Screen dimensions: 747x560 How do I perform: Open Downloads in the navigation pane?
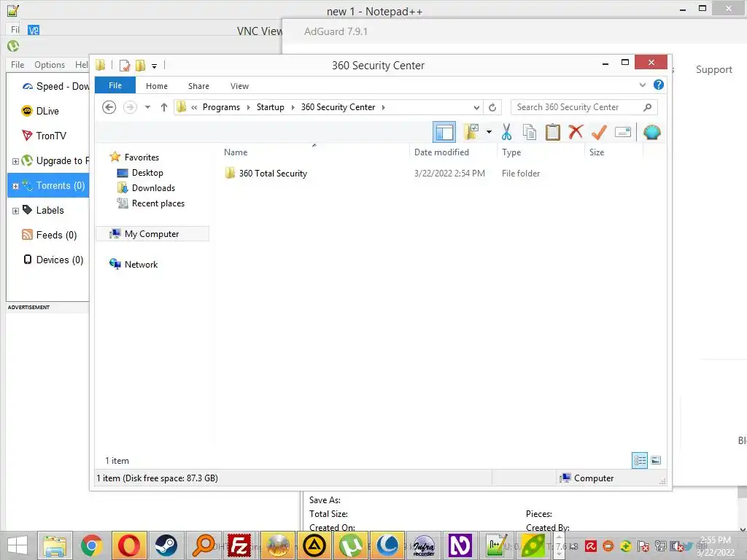(153, 188)
